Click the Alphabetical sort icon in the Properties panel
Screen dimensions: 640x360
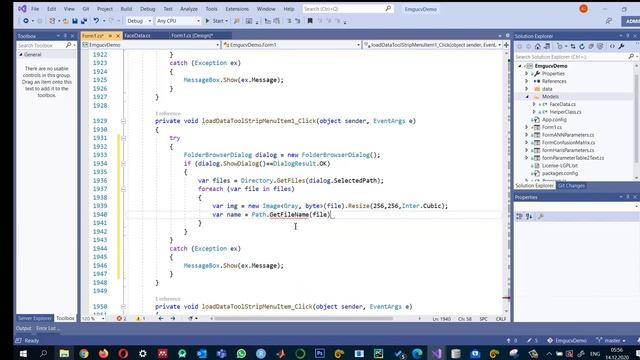click(x=529, y=216)
